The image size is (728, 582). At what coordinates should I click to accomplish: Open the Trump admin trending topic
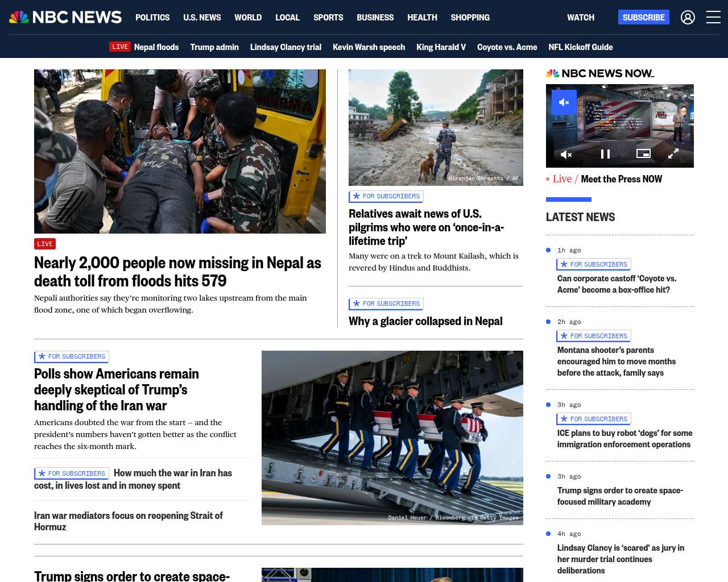214,47
